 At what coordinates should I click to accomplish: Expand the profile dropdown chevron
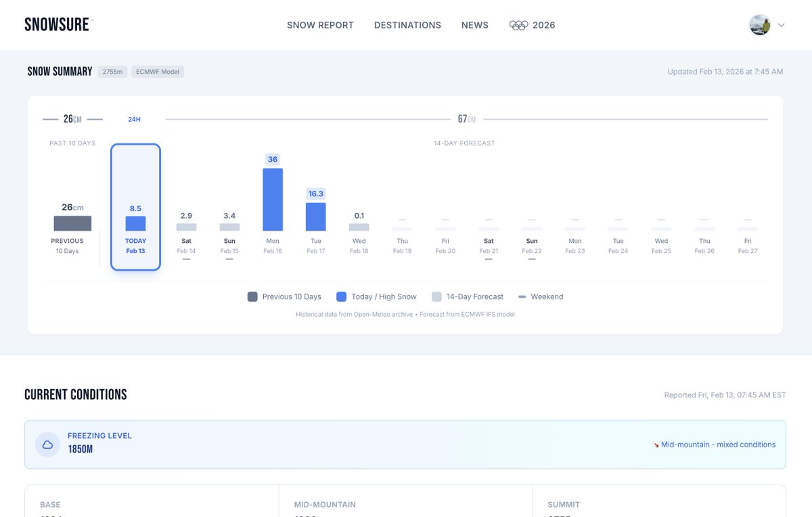pos(781,25)
